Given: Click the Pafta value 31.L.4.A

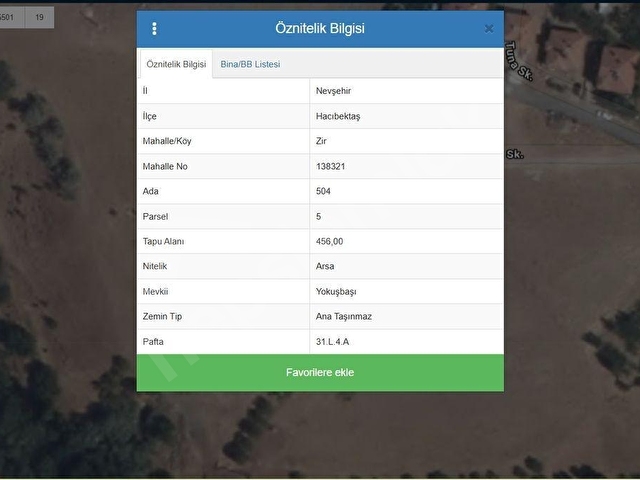Looking at the screenshot, I should point(332,342).
